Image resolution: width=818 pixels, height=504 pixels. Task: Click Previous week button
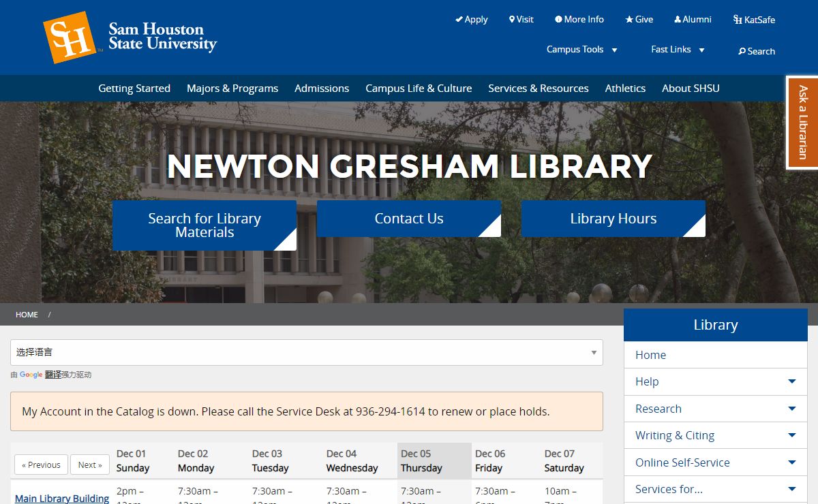(41, 464)
